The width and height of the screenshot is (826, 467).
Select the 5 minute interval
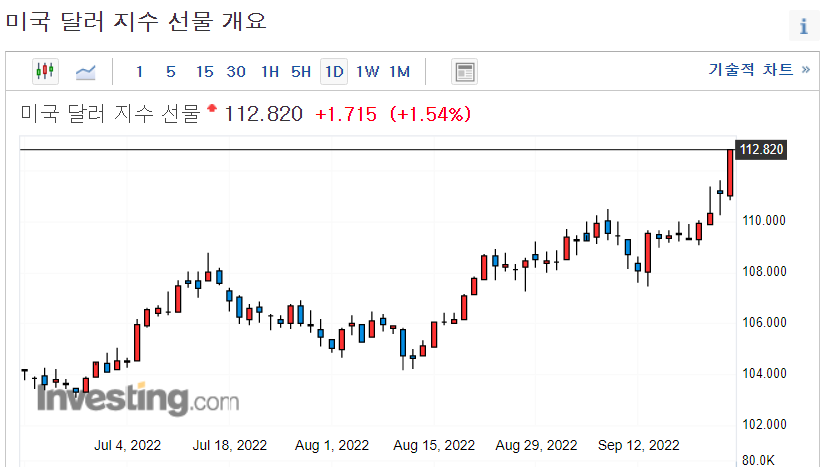pos(171,72)
